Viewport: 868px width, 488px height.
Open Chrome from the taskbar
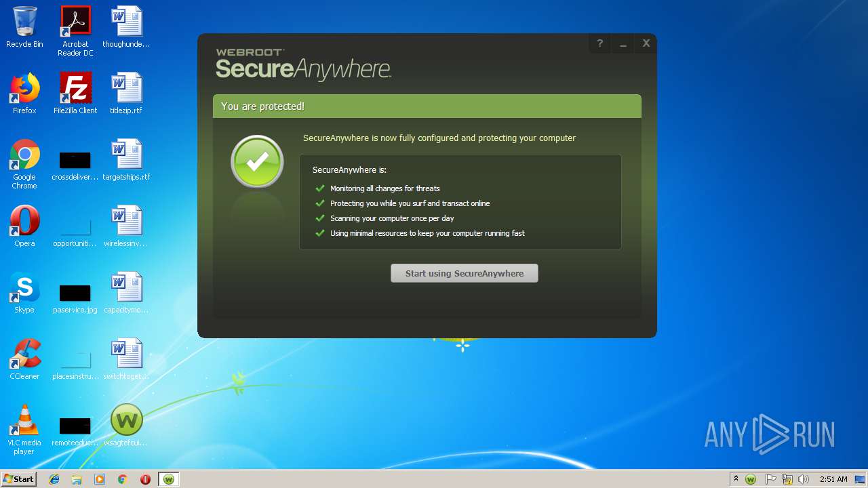pos(123,479)
